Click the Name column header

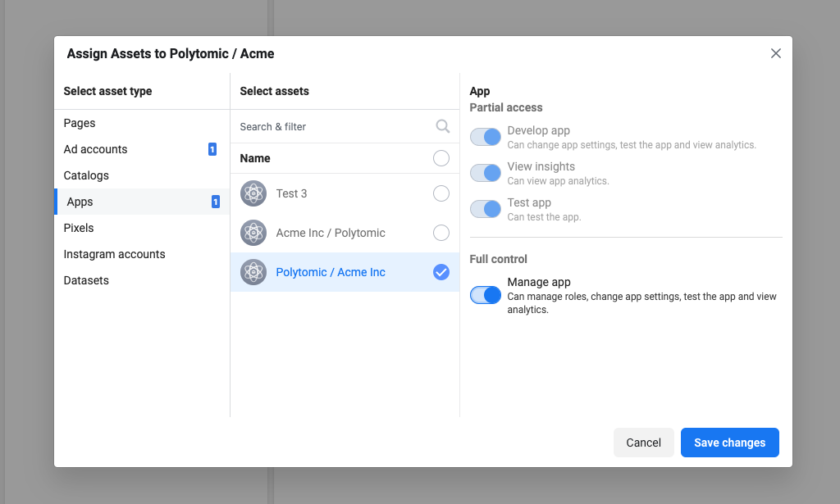point(255,158)
